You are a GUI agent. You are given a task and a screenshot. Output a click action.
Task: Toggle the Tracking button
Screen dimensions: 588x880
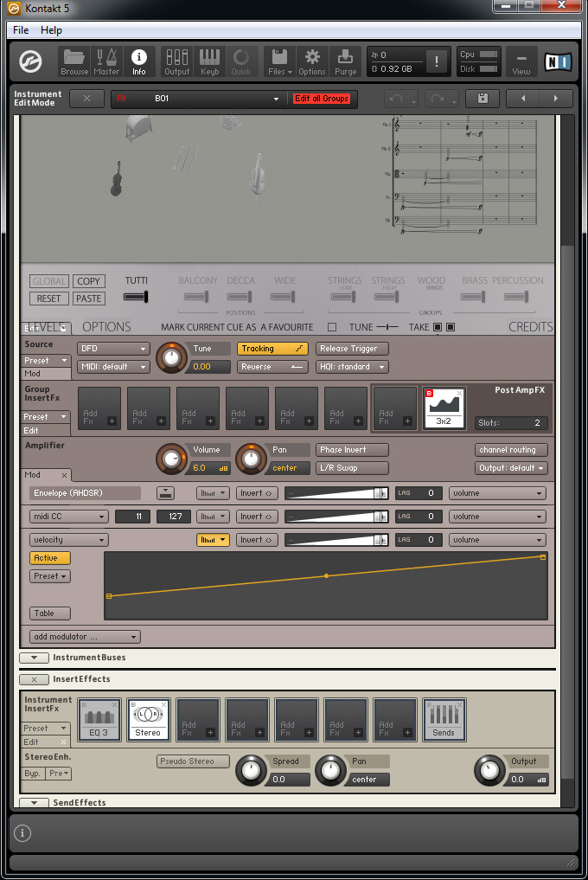[273, 349]
